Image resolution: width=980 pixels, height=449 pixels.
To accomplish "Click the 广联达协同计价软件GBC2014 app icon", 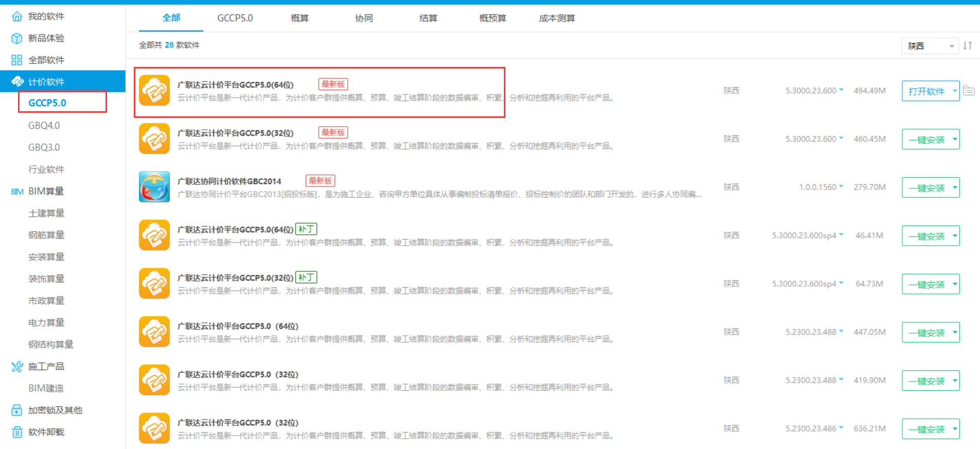I will click(x=154, y=187).
